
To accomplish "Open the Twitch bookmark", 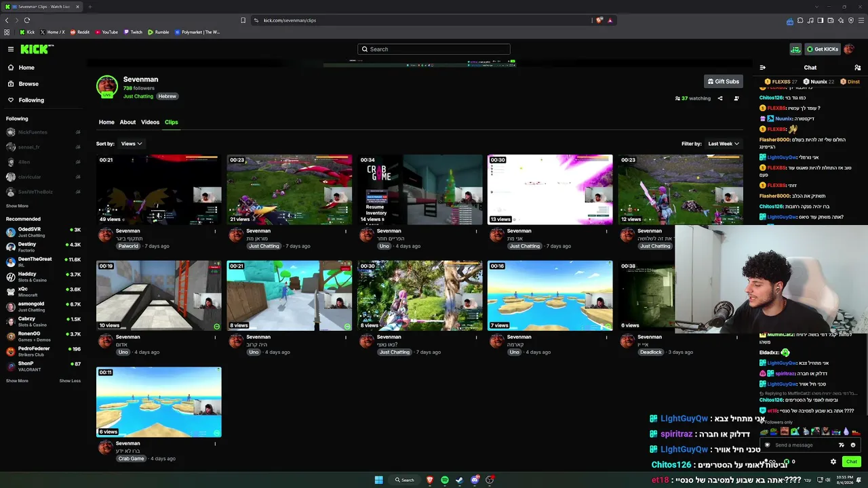I will point(133,32).
